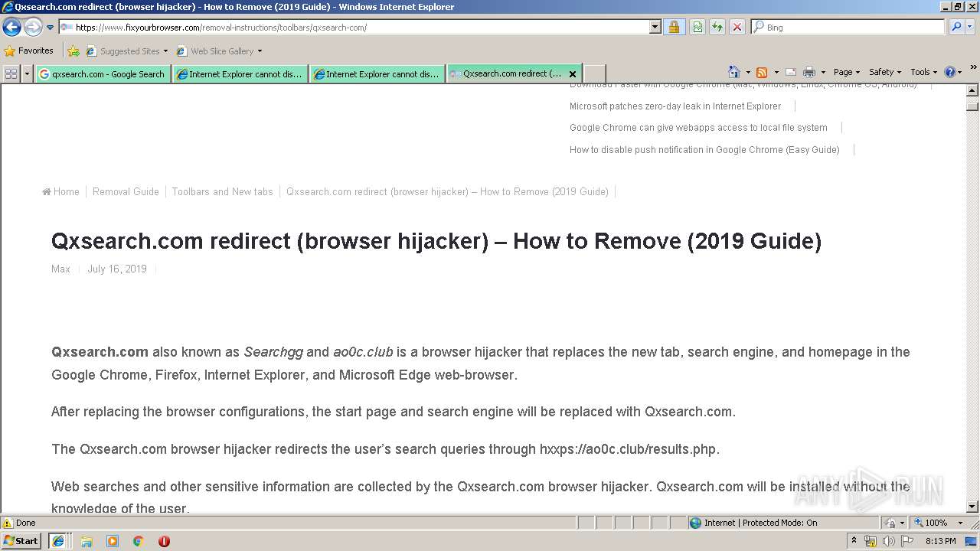
Task: Open the Favorites center
Action: [28, 51]
